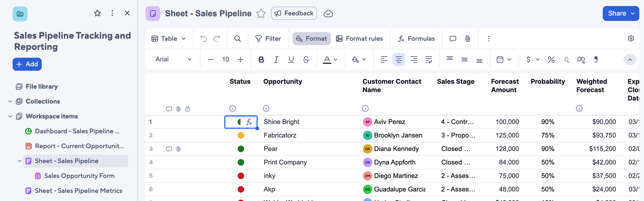Open the fill color bucket picker

click(x=359, y=59)
